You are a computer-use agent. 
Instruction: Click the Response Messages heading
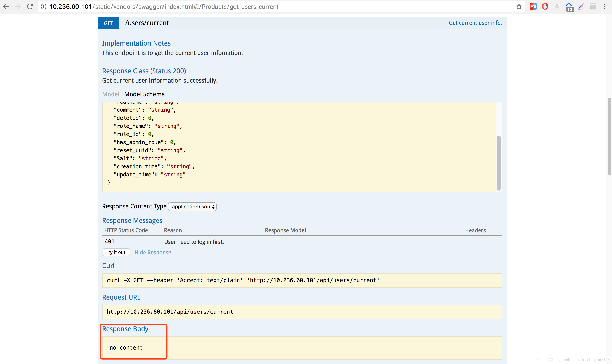coord(132,221)
